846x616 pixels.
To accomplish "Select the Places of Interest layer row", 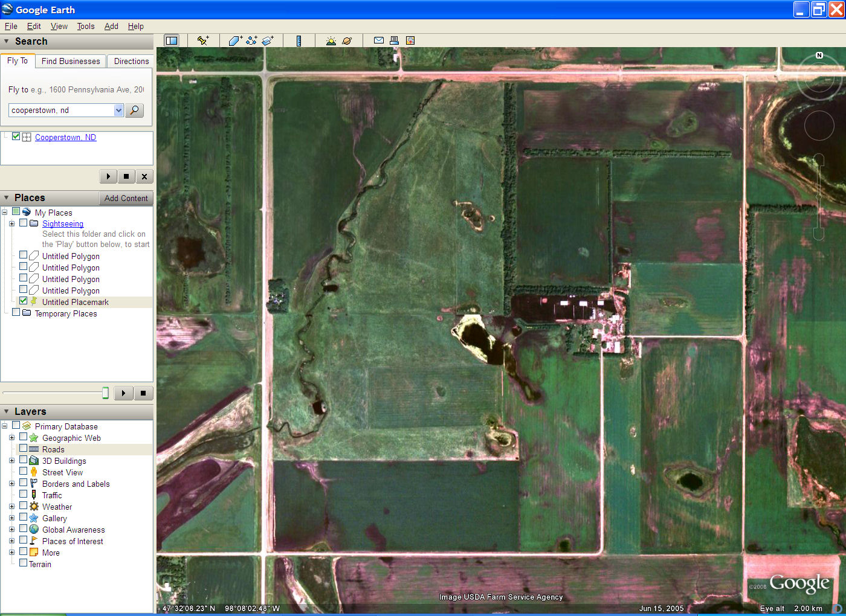I will pos(73,541).
